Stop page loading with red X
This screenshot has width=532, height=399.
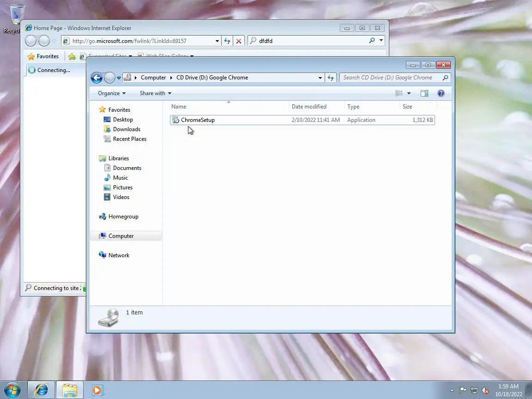click(238, 41)
